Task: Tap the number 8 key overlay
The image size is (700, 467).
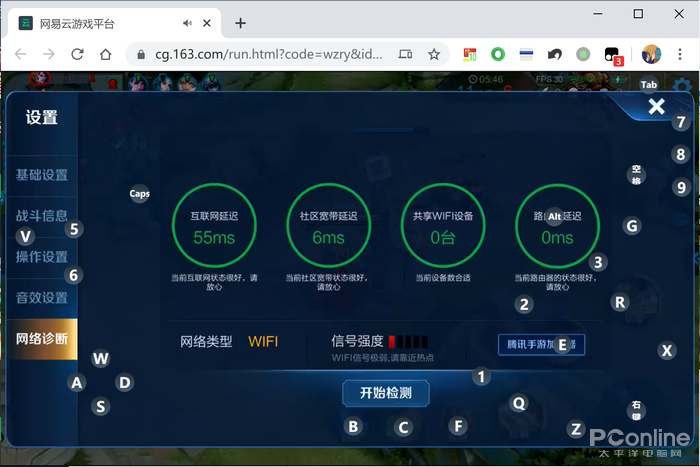Action: point(680,154)
